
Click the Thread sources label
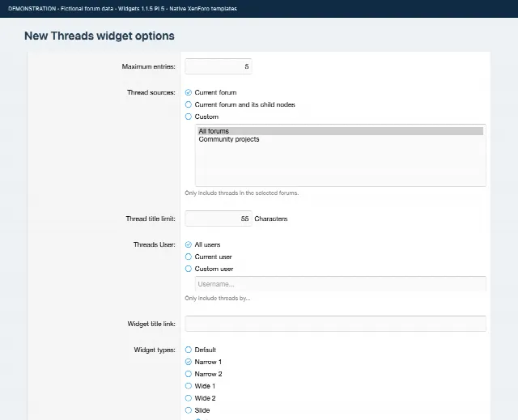pyautogui.click(x=151, y=92)
